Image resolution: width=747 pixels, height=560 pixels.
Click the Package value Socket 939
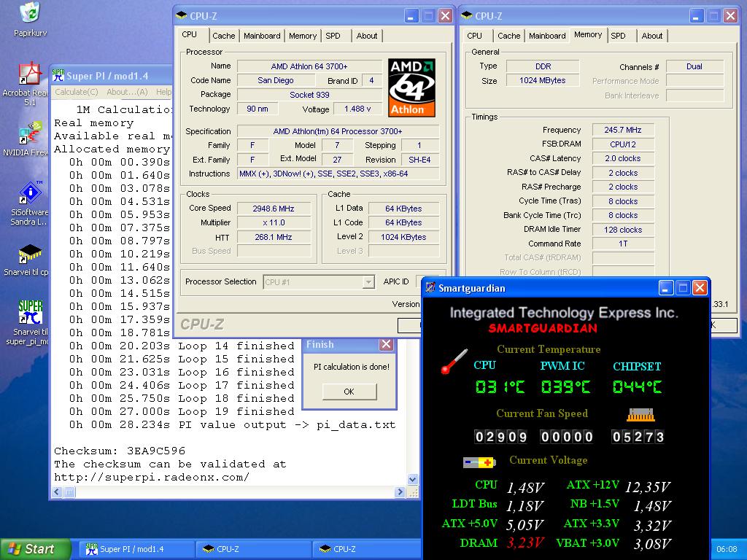[309, 95]
